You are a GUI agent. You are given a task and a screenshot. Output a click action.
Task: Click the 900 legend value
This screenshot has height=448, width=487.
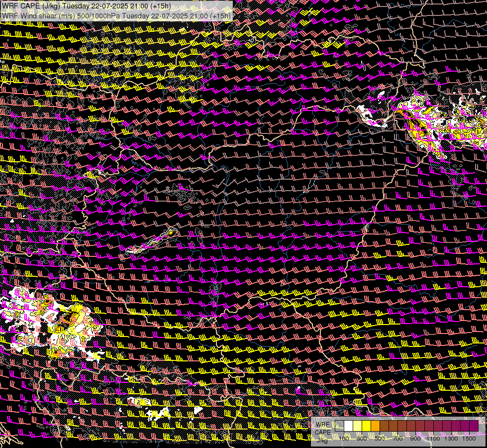(415, 439)
